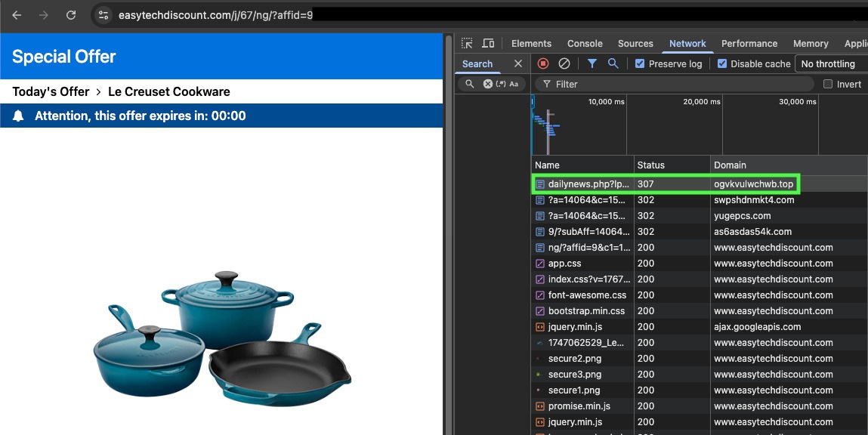Open site information icon in address bar
868x435 pixels.
pyautogui.click(x=103, y=15)
